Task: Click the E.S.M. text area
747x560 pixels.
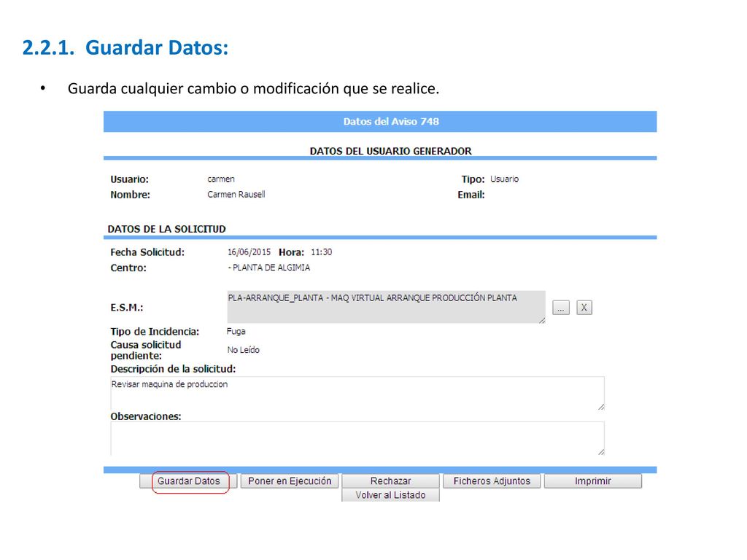Action: (387, 307)
